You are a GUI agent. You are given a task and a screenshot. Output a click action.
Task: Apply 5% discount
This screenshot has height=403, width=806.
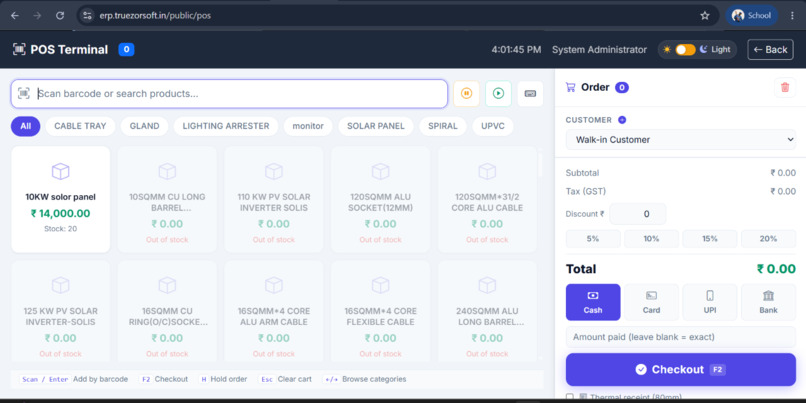(x=593, y=239)
